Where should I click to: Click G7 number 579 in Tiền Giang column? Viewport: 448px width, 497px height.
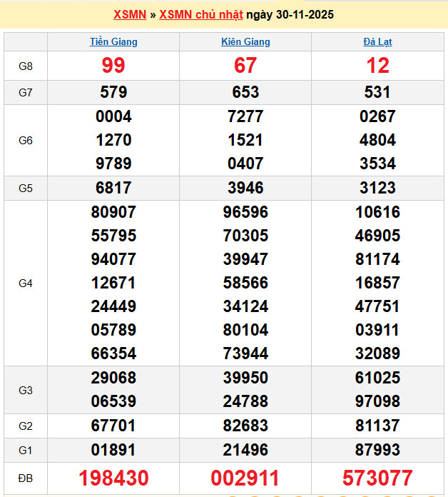113,92
